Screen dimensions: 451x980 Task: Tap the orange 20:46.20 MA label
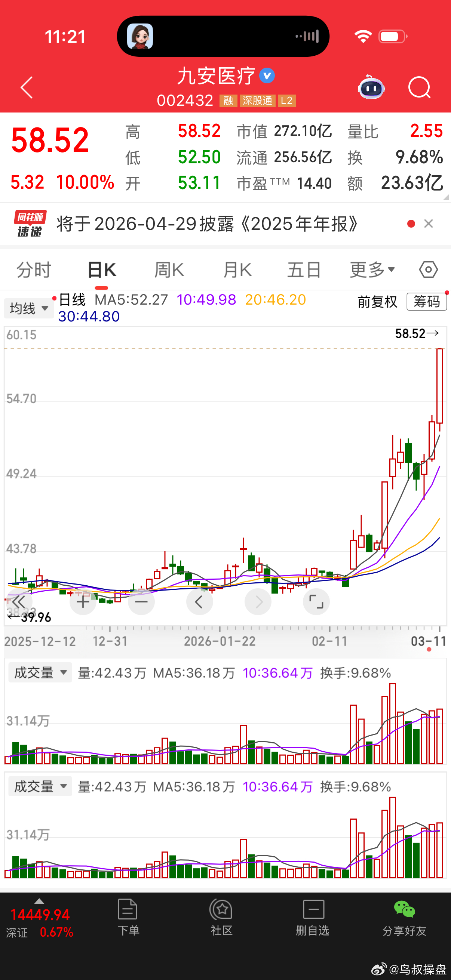coord(275,300)
